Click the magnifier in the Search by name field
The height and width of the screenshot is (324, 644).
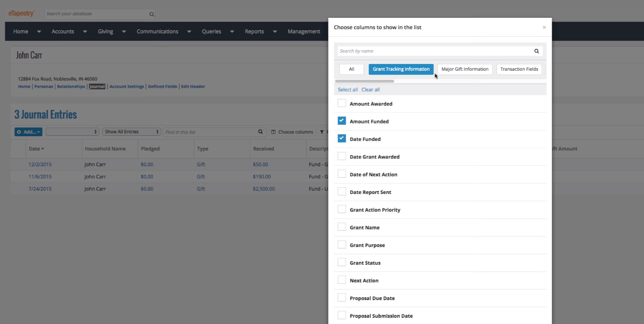click(x=536, y=51)
